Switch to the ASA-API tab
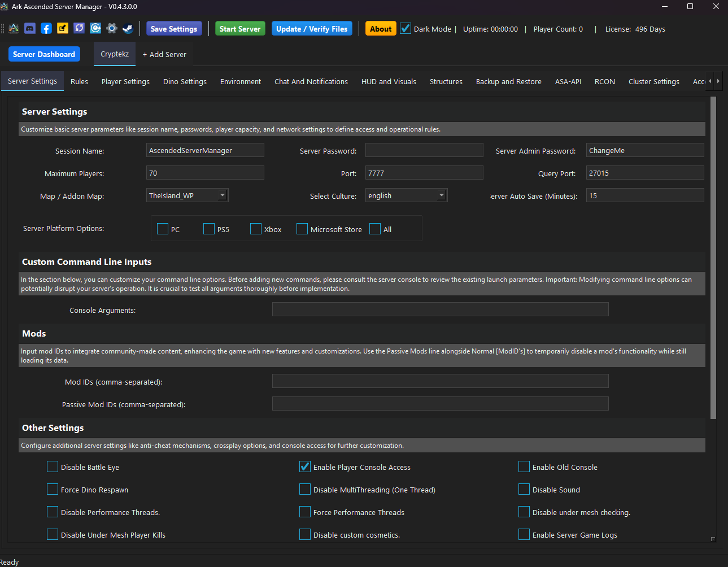 (x=568, y=81)
